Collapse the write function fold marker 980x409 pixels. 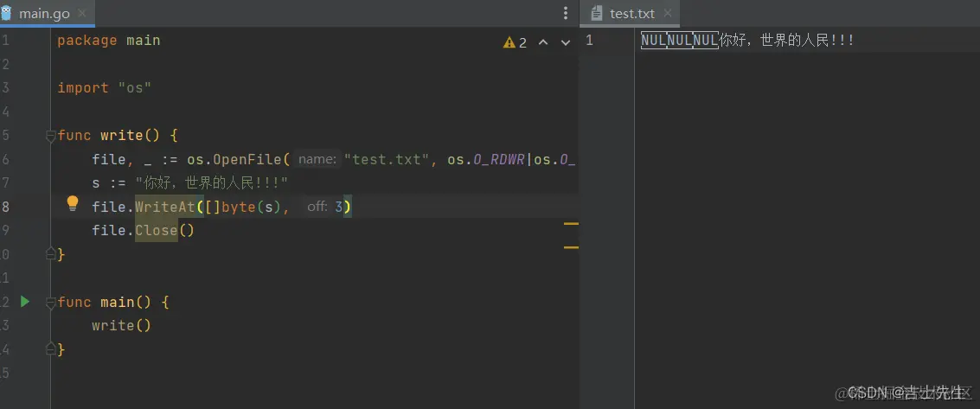click(51, 136)
